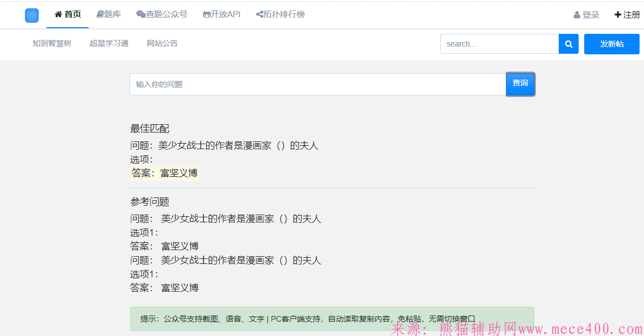This screenshot has width=644, height=336.
Task: Click the 查询 button
Action: pyautogui.click(x=519, y=84)
